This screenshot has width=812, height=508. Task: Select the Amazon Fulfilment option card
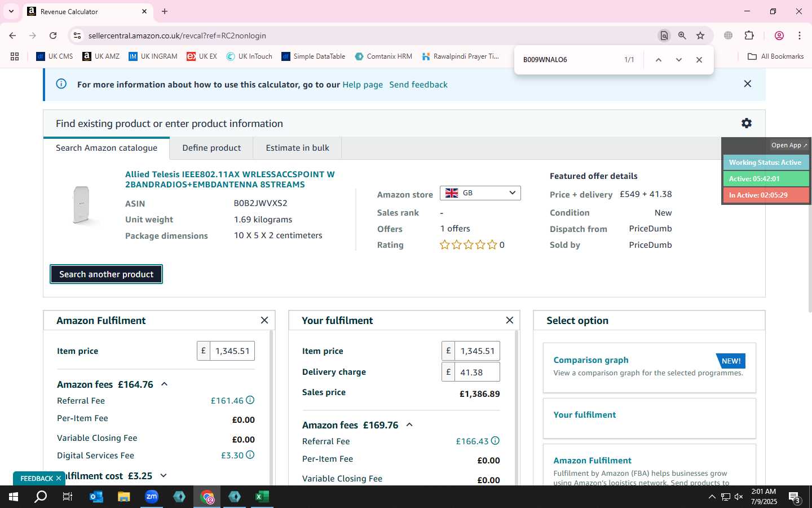[649, 465]
